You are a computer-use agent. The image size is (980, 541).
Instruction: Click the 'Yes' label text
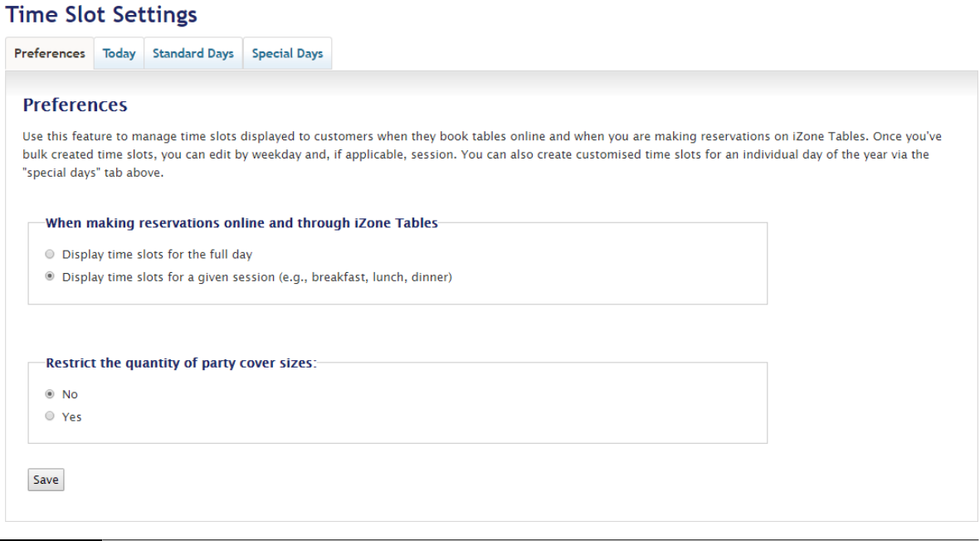pos(72,417)
